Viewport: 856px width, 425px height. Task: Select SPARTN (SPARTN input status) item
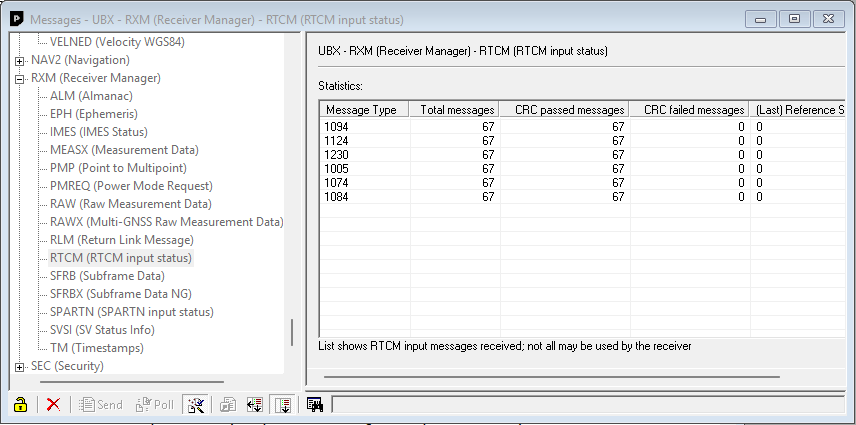[x=132, y=312]
